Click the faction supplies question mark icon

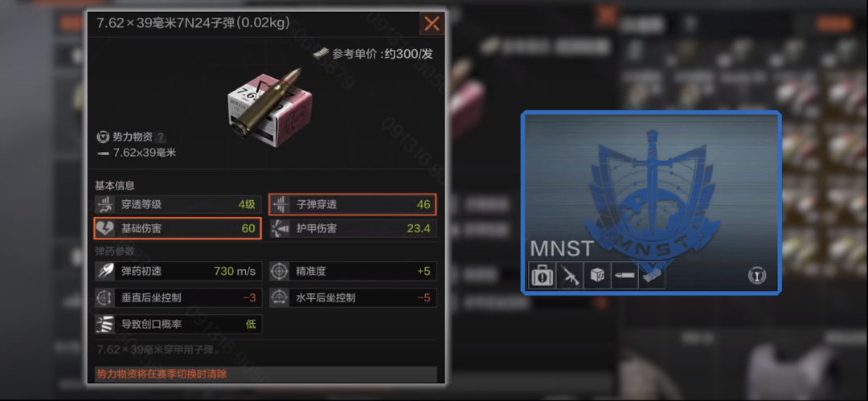pos(161,137)
